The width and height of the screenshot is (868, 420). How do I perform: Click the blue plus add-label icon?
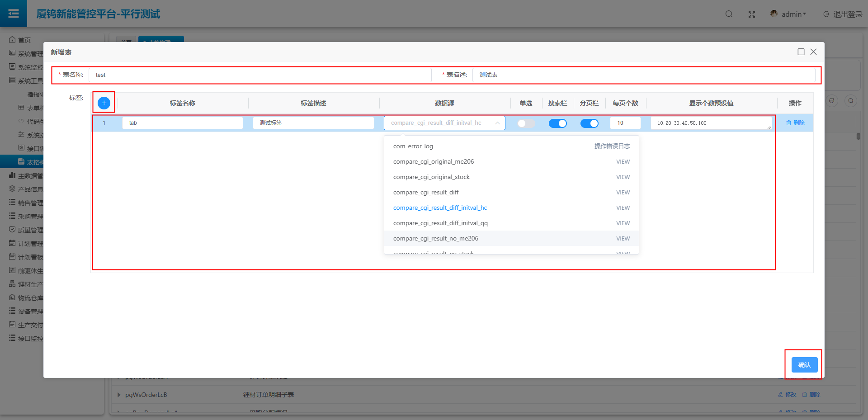click(104, 103)
